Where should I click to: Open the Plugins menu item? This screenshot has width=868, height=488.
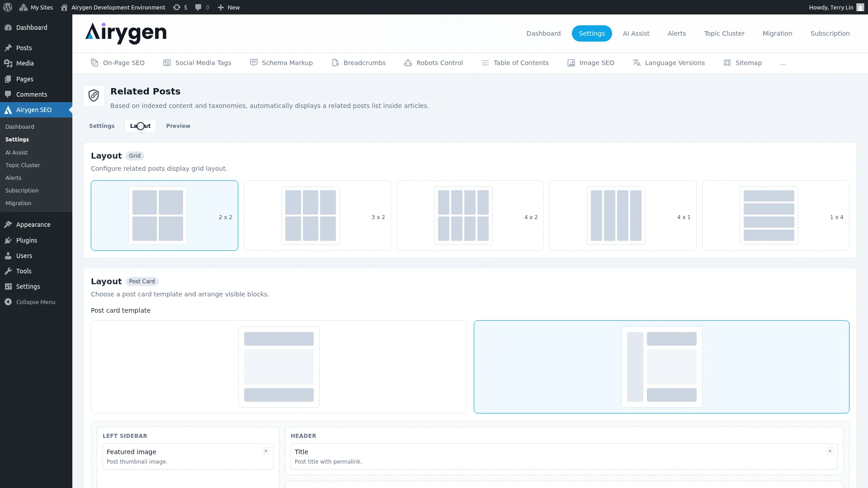pos(36,240)
